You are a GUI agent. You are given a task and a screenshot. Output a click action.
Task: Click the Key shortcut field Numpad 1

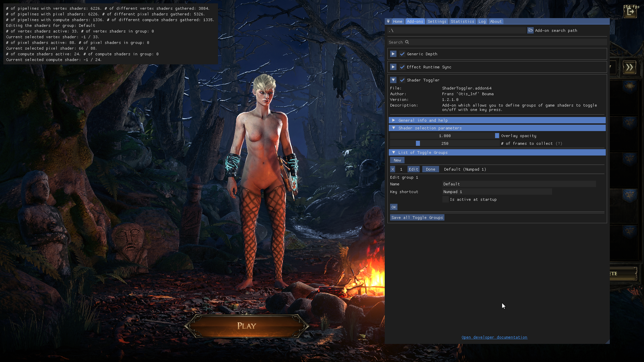pos(497,192)
